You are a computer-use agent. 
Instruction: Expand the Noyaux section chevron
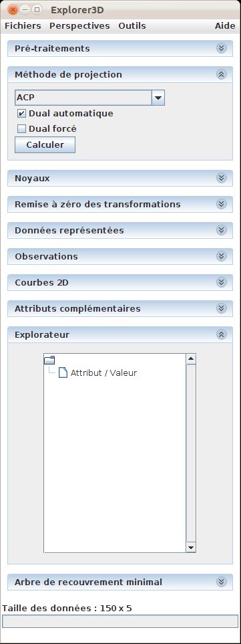222,178
